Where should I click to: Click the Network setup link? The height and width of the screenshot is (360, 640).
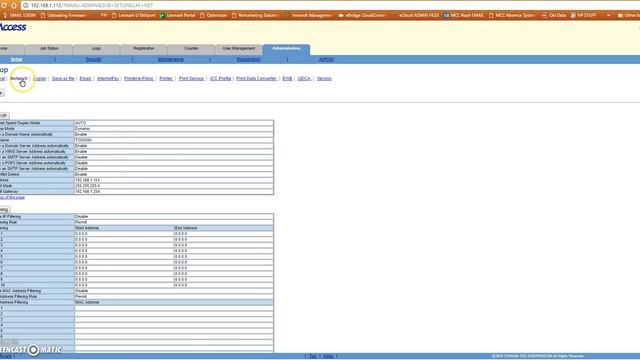tap(19, 78)
